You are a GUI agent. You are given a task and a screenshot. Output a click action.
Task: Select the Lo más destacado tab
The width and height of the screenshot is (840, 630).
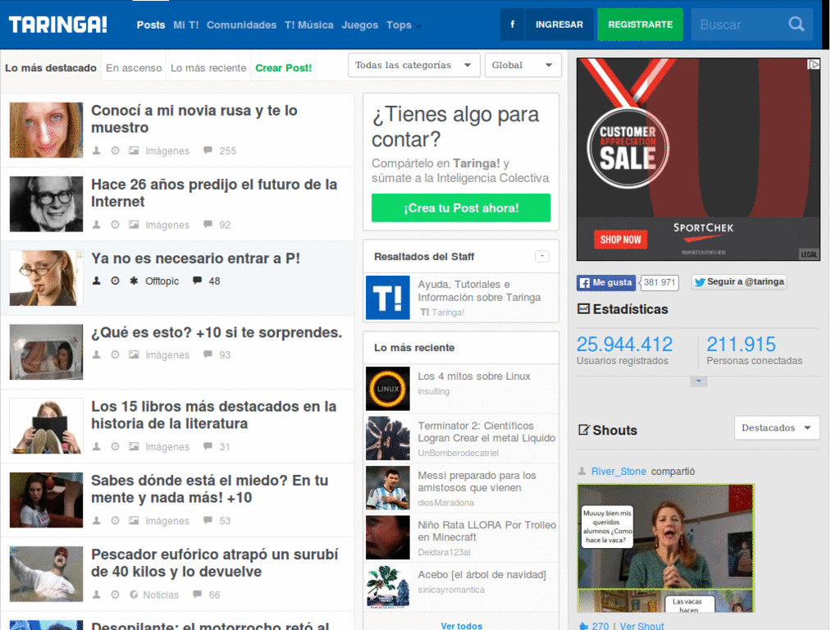[51, 68]
